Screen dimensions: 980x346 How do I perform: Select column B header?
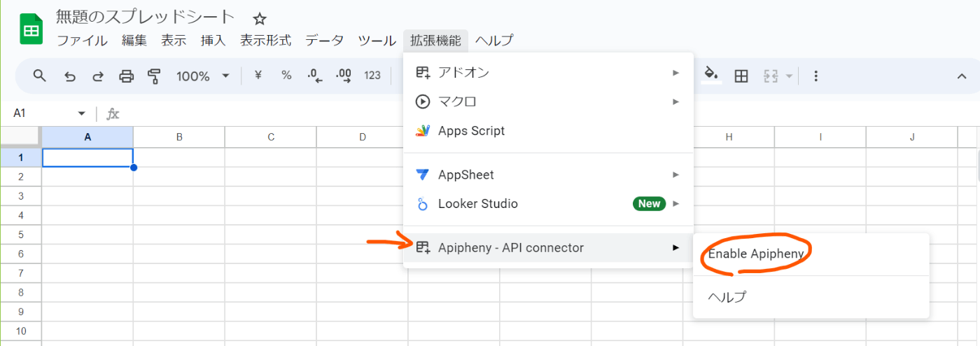point(179,137)
